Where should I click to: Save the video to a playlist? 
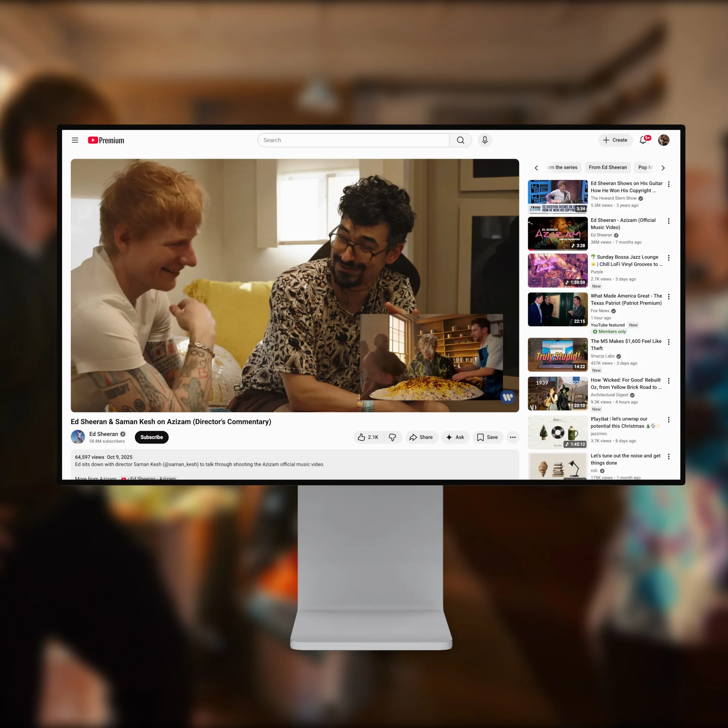488,437
